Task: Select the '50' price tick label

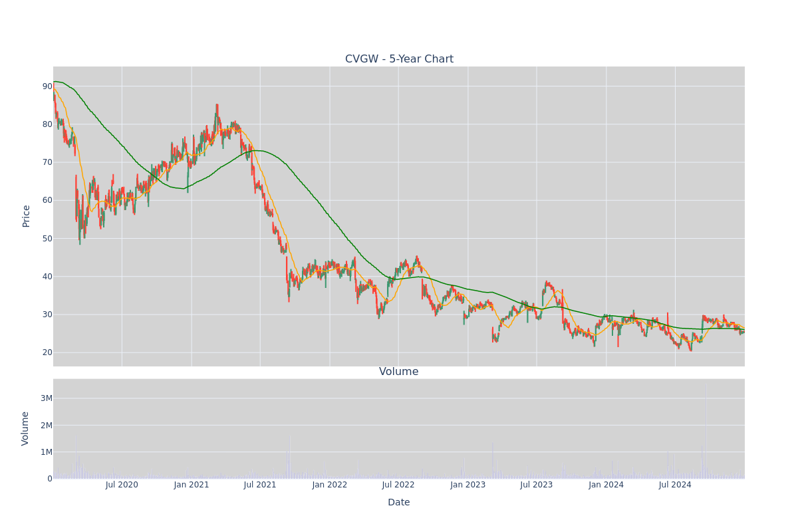Action: pyautogui.click(x=47, y=238)
